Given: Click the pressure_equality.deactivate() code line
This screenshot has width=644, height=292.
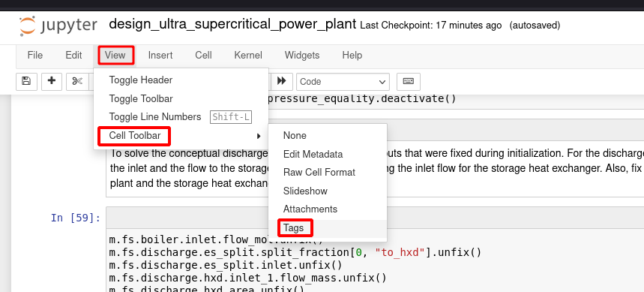Looking at the screenshot, I should click(362, 98).
